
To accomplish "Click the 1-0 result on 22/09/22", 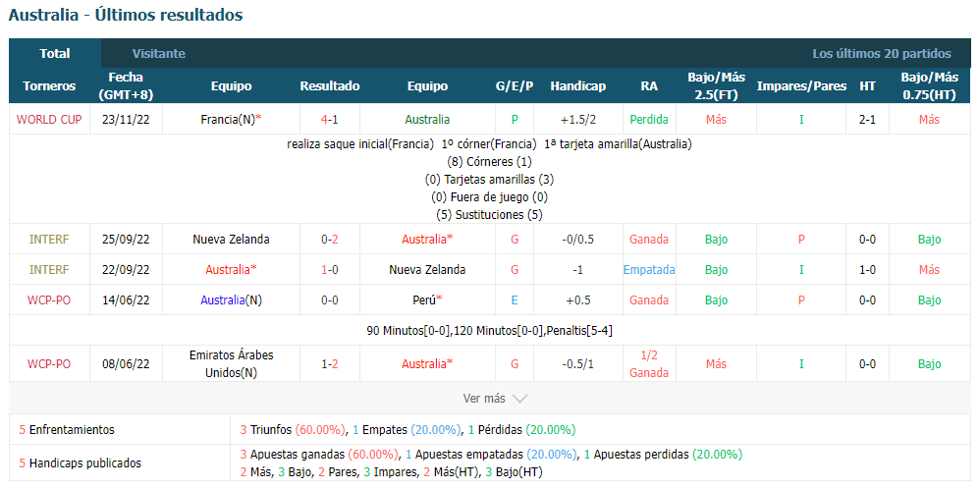I will click(x=330, y=269).
